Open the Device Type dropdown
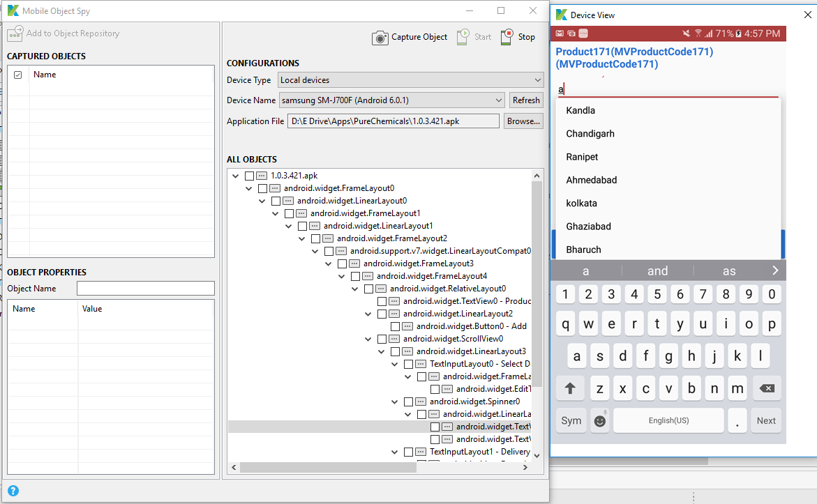 (x=410, y=80)
